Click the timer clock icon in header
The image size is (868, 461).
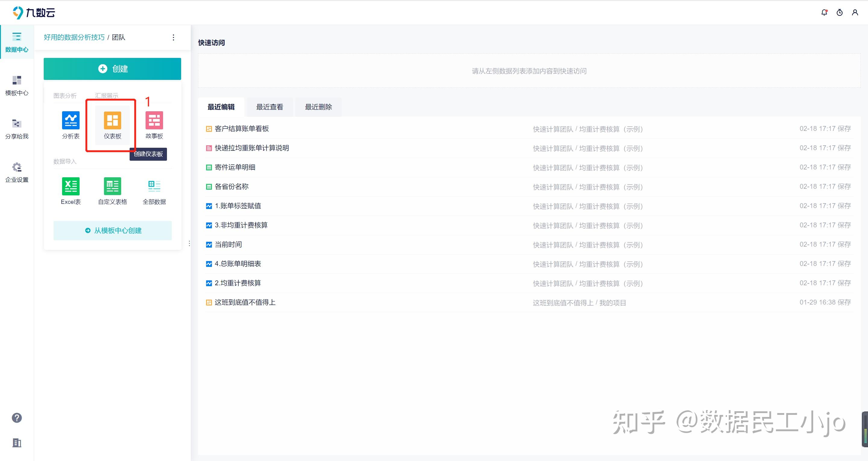[x=839, y=12]
